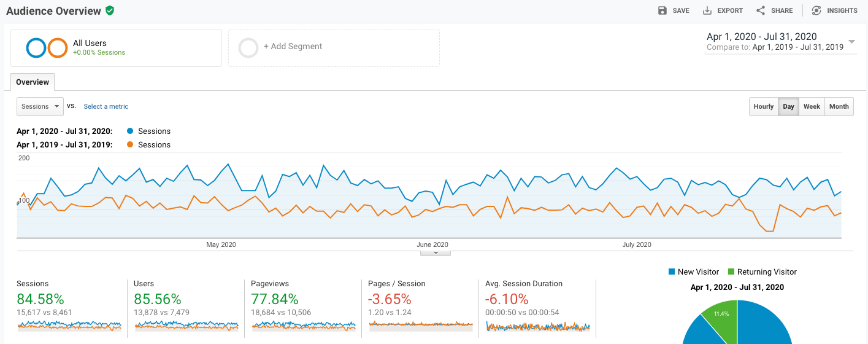868x344 pixels.
Task: Click the empty Add Segment circle
Action: 248,48
